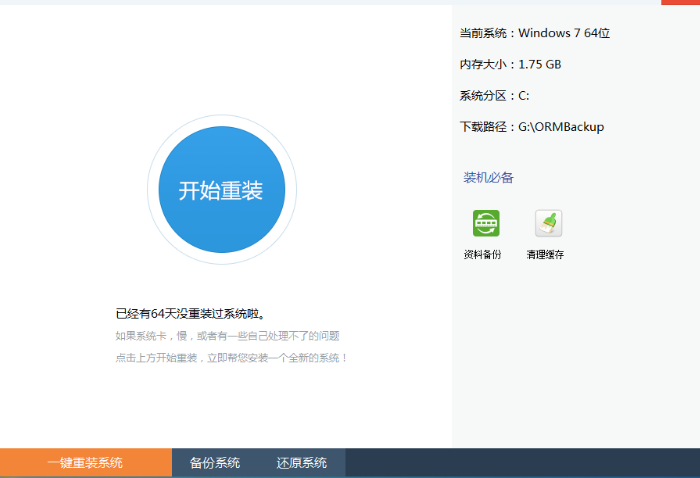Go to the 还原系统 tab
The height and width of the screenshot is (478, 700).
tap(302, 463)
